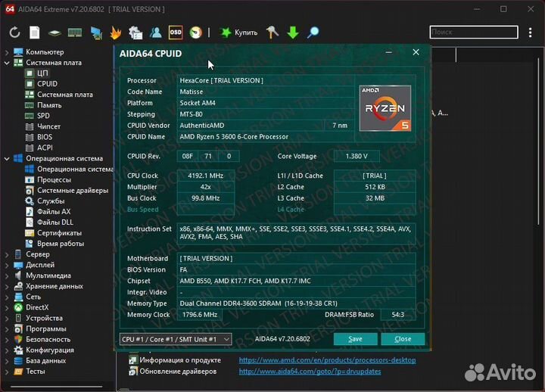
Task: Click the Close button in CPUID
Action: (403, 339)
